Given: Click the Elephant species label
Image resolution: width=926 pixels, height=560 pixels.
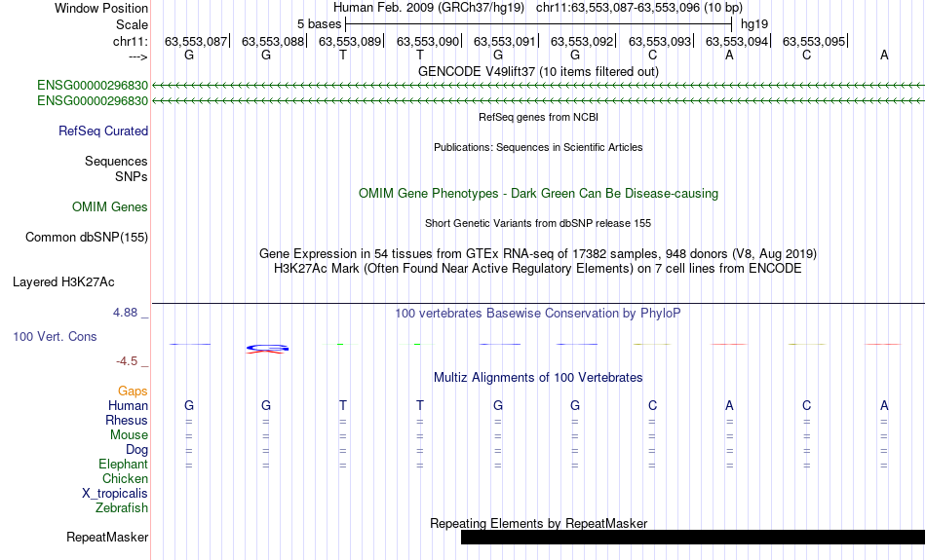Looking at the screenshot, I should 124,464.
